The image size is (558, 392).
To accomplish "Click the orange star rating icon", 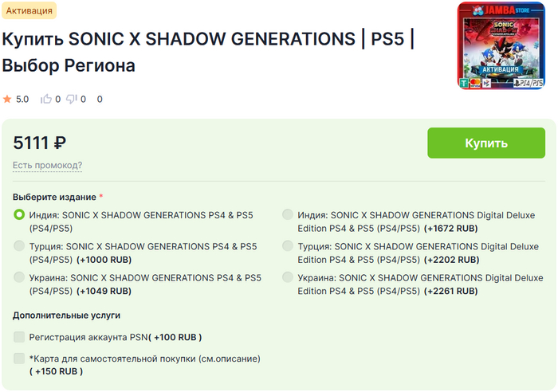I will (x=7, y=100).
